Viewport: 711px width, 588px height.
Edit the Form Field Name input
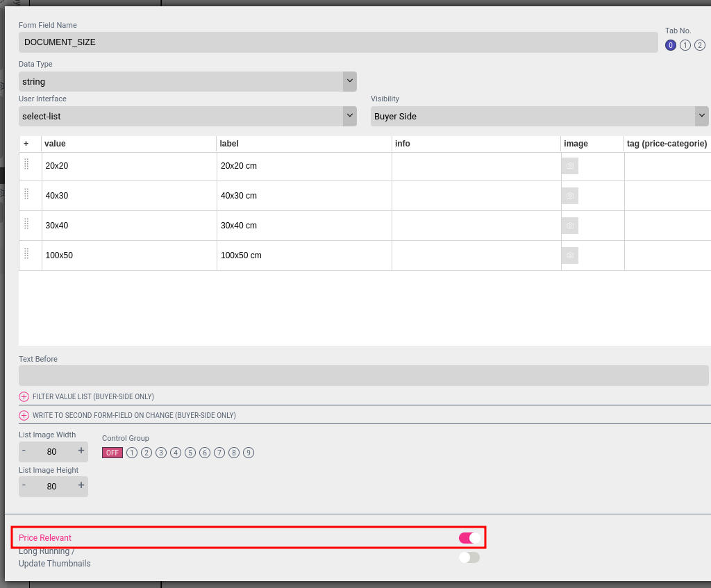[338, 42]
